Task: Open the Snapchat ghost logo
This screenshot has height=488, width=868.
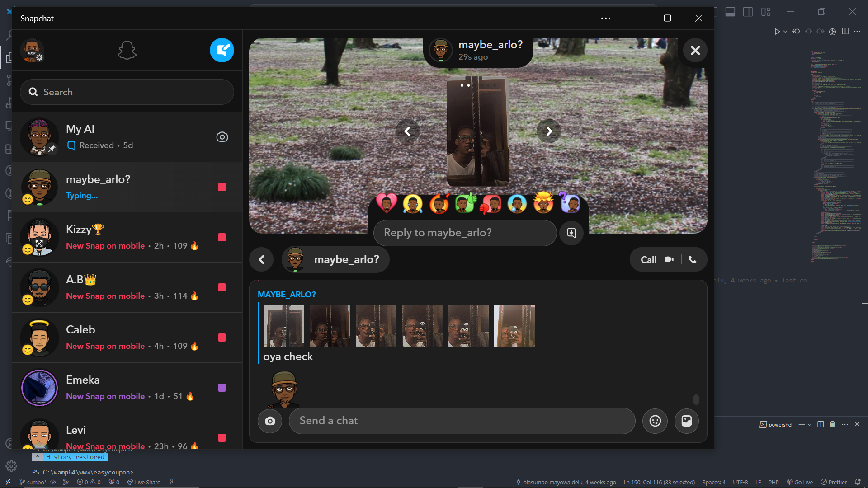Action: (127, 50)
